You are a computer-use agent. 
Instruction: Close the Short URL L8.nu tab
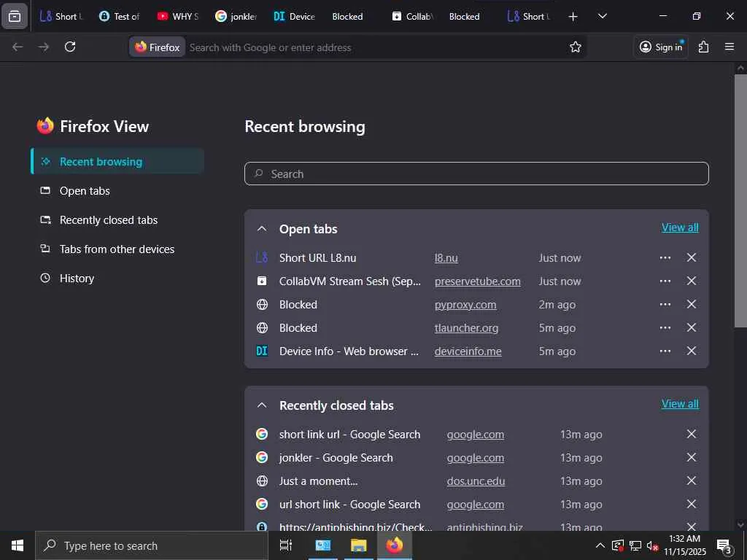(x=692, y=257)
